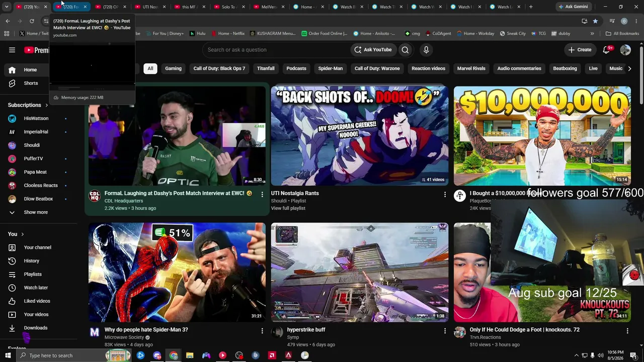
Task: Filter by the Titanfall chip
Action: (x=266, y=68)
